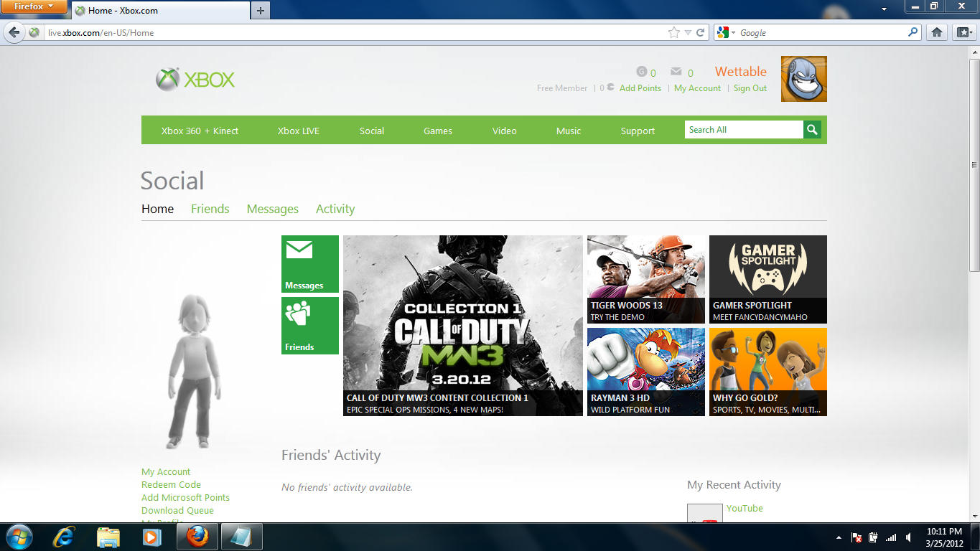Bookmark this page with the star icon
The width and height of the screenshot is (980, 551).
(673, 32)
